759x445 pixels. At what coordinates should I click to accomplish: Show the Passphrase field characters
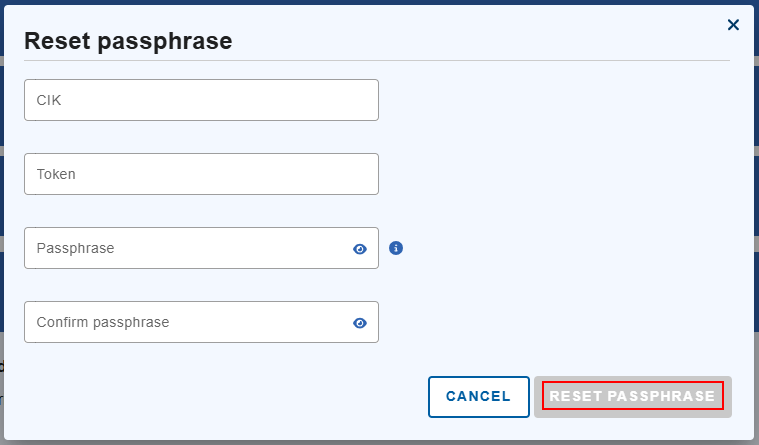coord(360,249)
